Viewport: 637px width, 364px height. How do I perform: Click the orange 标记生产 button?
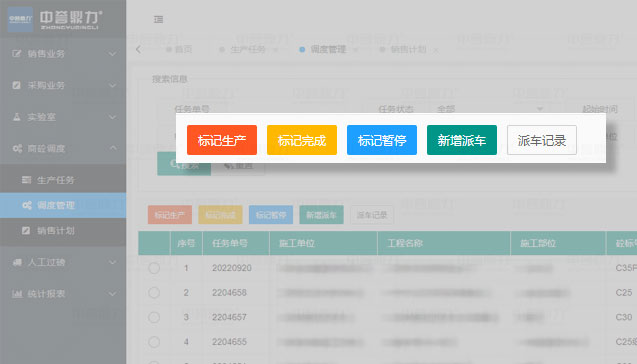click(222, 140)
